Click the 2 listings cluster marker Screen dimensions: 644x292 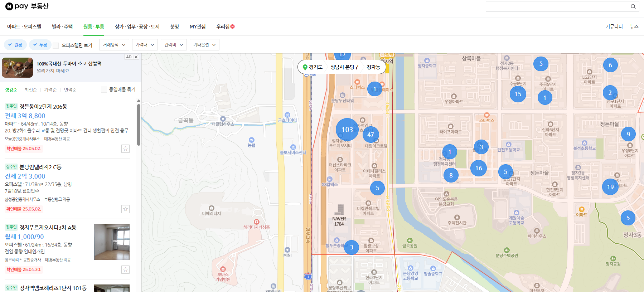click(610, 93)
